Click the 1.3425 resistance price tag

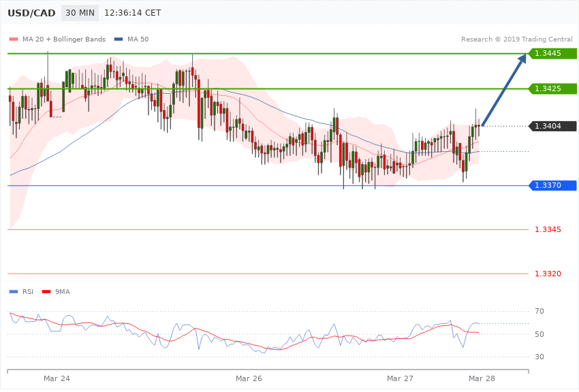click(552, 89)
